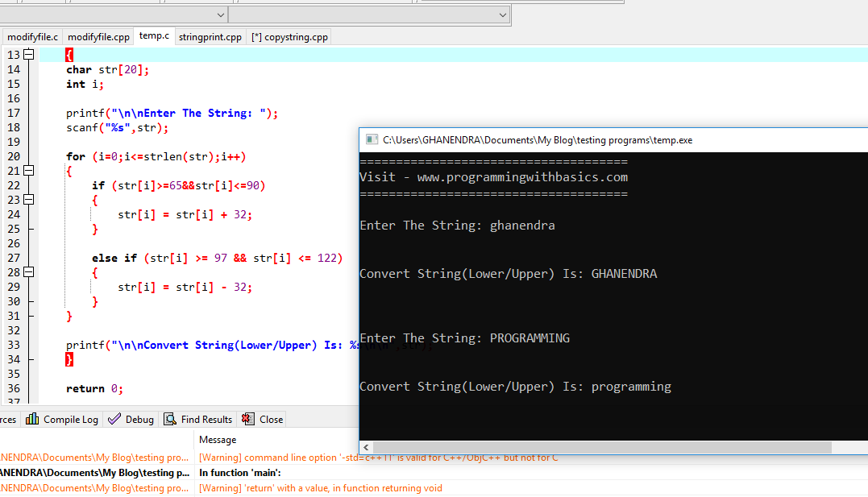Collapse the for-loop fold at line 21
Screen dimensions: 868x497
tap(29, 171)
